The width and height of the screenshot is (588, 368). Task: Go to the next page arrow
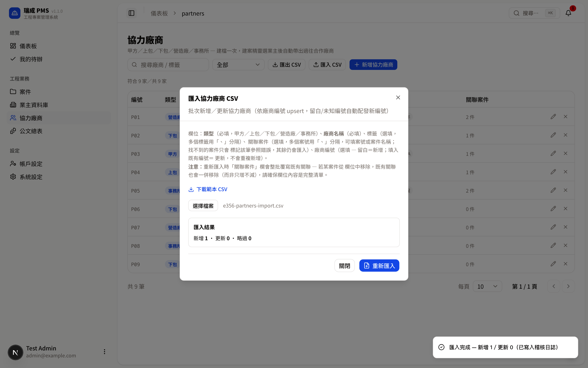pos(568,286)
